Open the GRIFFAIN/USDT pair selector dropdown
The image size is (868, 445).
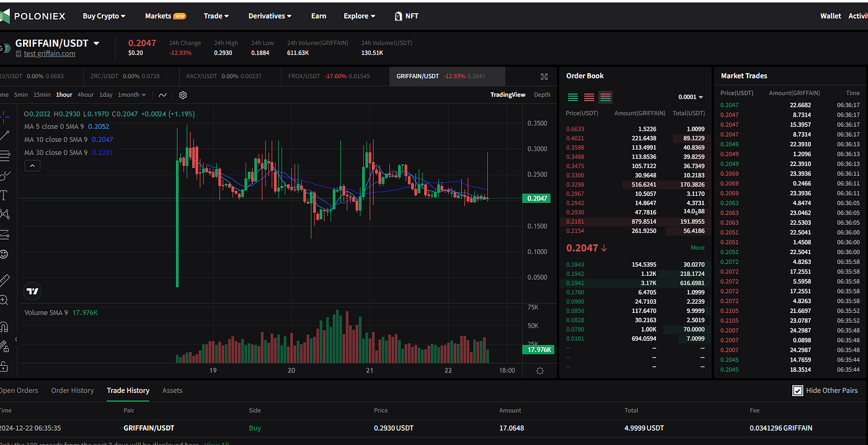coord(96,43)
